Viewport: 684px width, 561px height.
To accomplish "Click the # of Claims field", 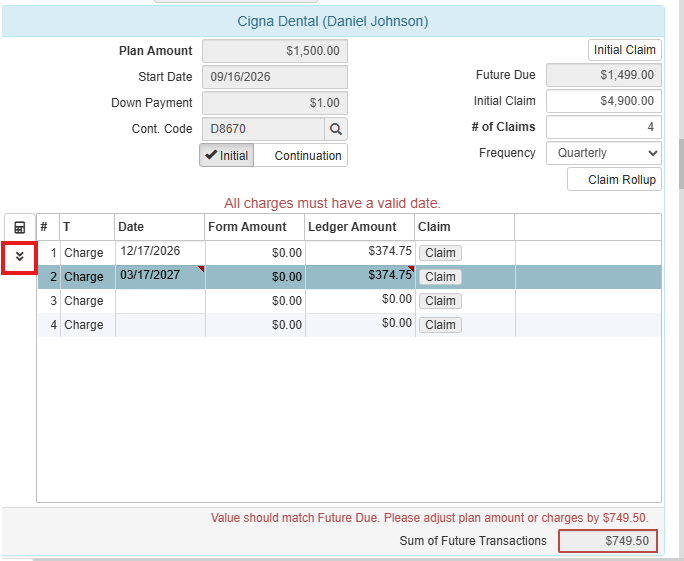I will 604,127.
